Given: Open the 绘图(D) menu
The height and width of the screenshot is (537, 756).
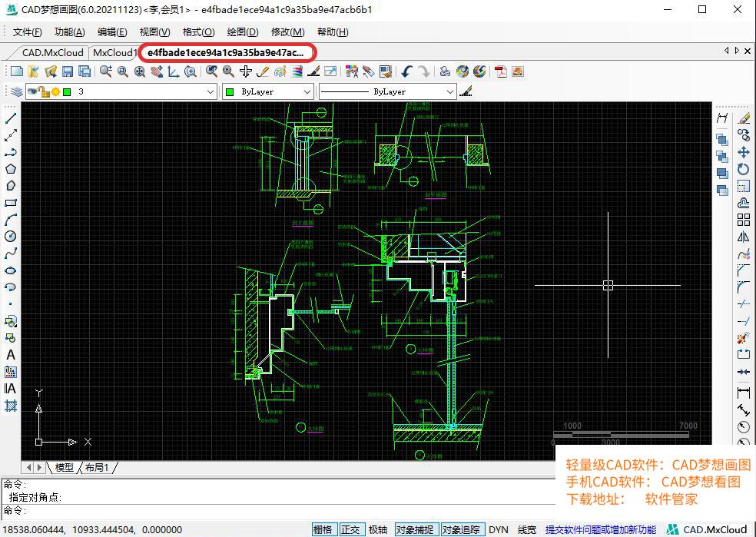Looking at the screenshot, I should (242, 31).
